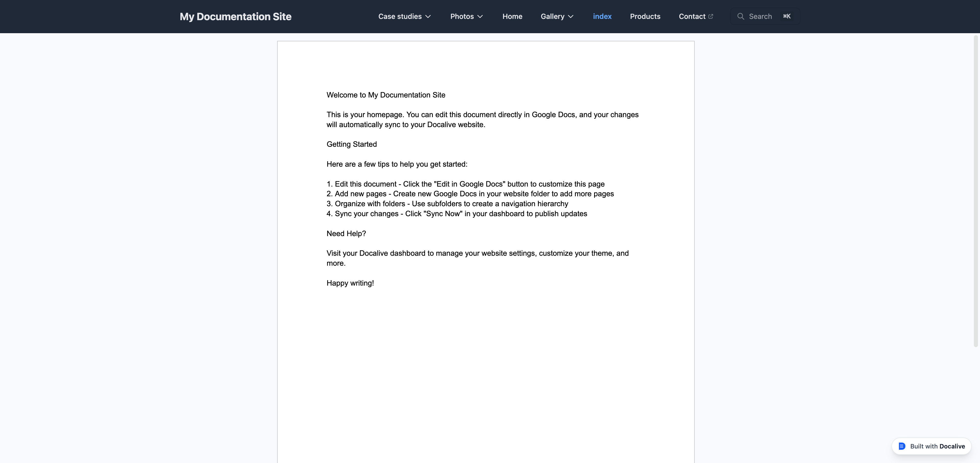Click the '1. Edit this document' list line
Screen dimensions: 980x463
coord(465,184)
